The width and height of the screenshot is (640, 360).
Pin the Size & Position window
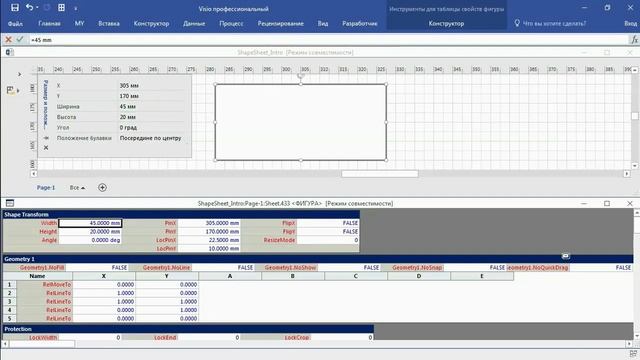point(46,138)
